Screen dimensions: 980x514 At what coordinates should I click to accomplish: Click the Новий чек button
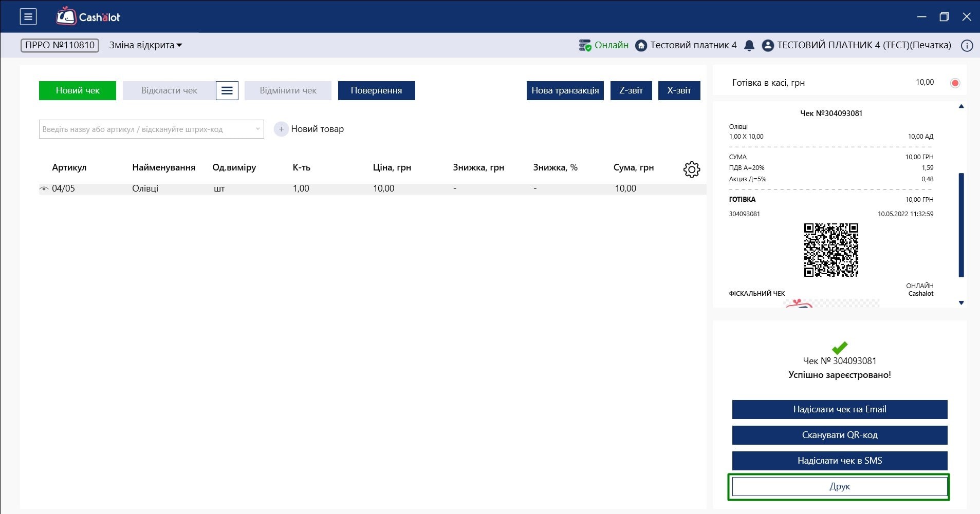pyautogui.click(x=78, y=91)
